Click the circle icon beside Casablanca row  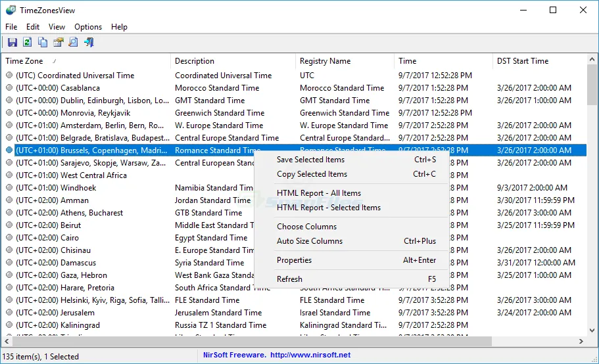point(9,88)
